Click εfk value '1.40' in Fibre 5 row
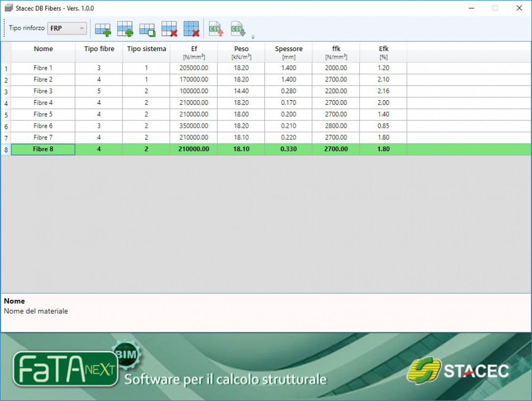Viewport: 532px width, 401px height. [x=384, y=114]
